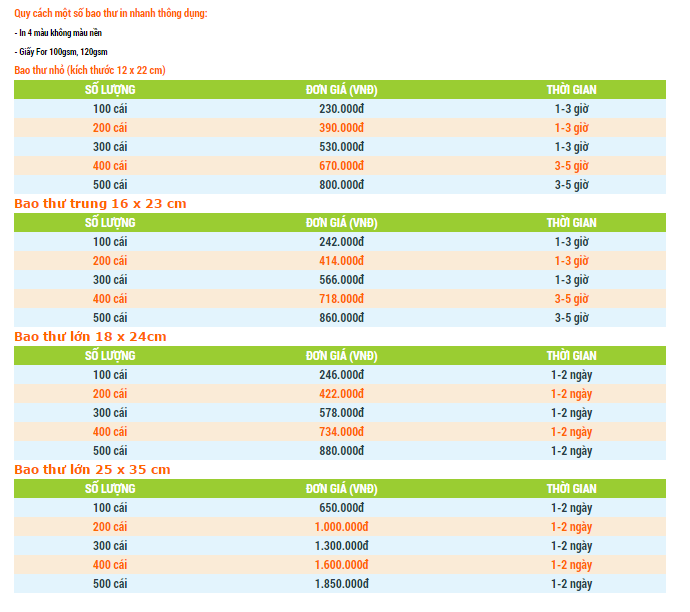690x612 pixels.
Task: Select '300 cái' in the 578.000đ row
Action: 110,413
